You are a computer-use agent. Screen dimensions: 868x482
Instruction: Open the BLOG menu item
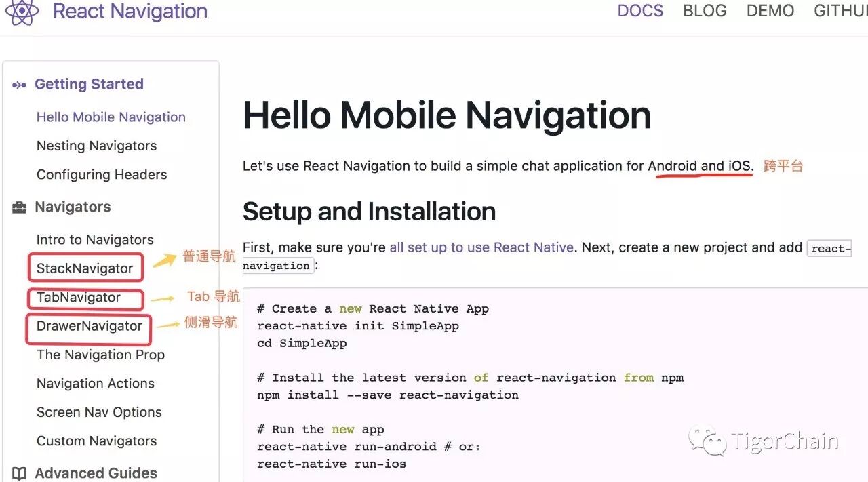click(x=705, y=11)
